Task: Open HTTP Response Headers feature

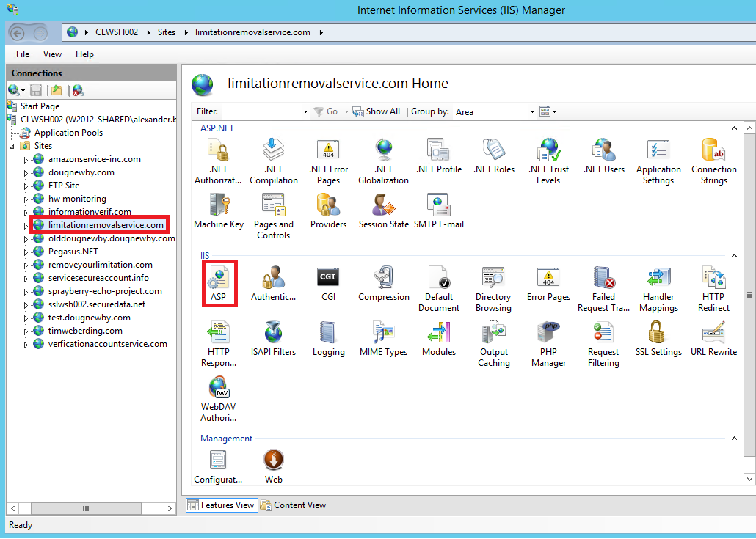Action: click(219, 344)
